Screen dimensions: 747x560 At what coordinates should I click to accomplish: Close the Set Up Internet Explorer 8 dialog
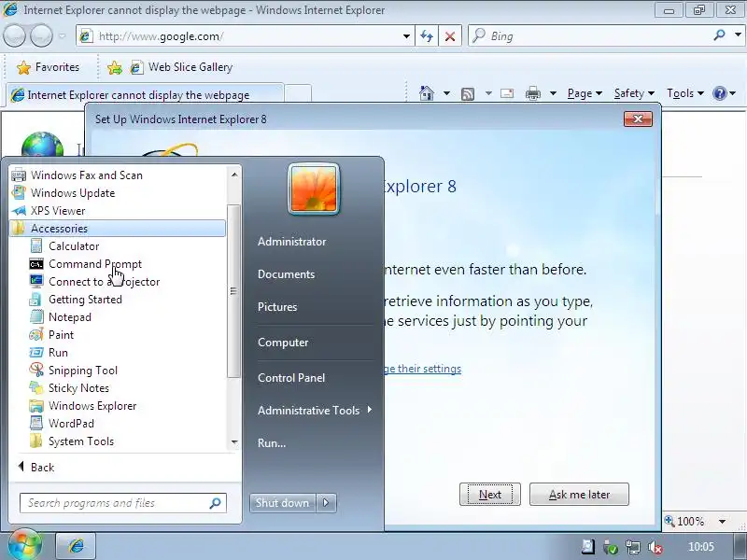tap(638, 119)
